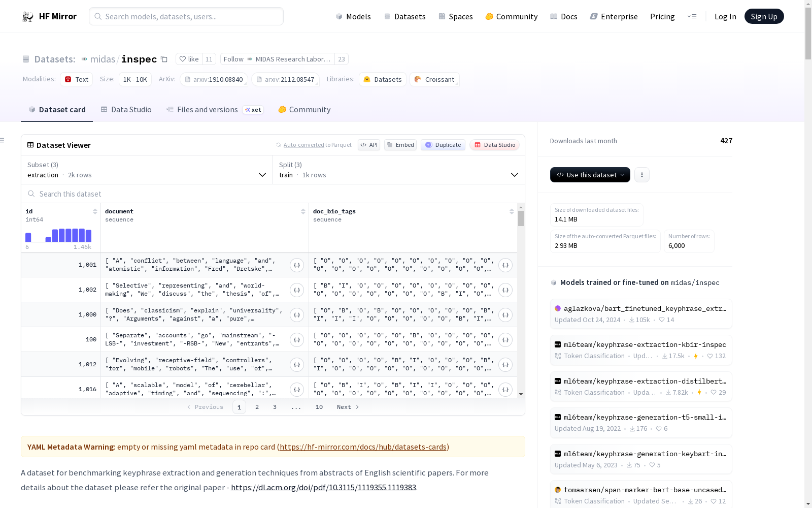This screenshot has width=812, height=508.
Task: Open the ACM original paper link
Action: pos(323,488)
